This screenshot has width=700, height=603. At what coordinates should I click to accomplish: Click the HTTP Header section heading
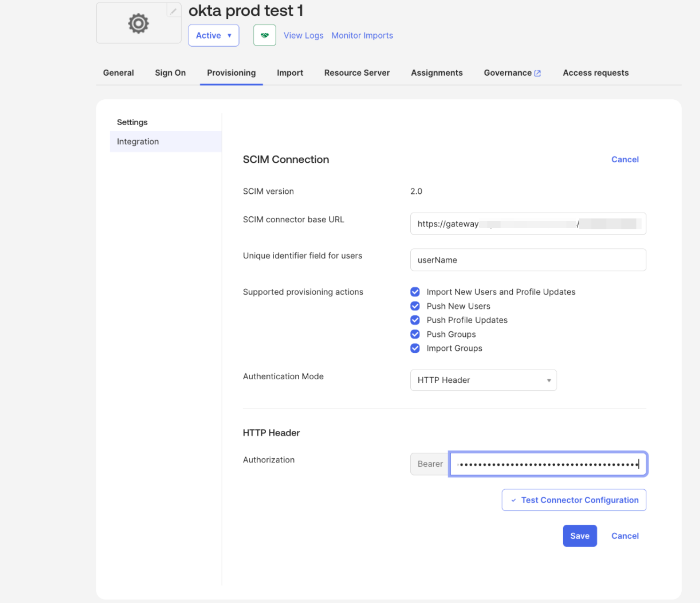click(271, 433)
